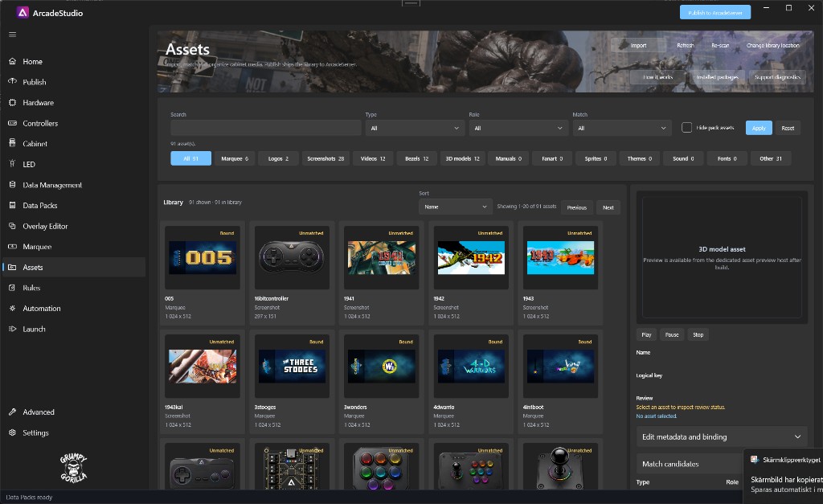Viewport: 823px width, 504px height.
Task: Click the Installed packages button
Action: [x=717, y=77]
